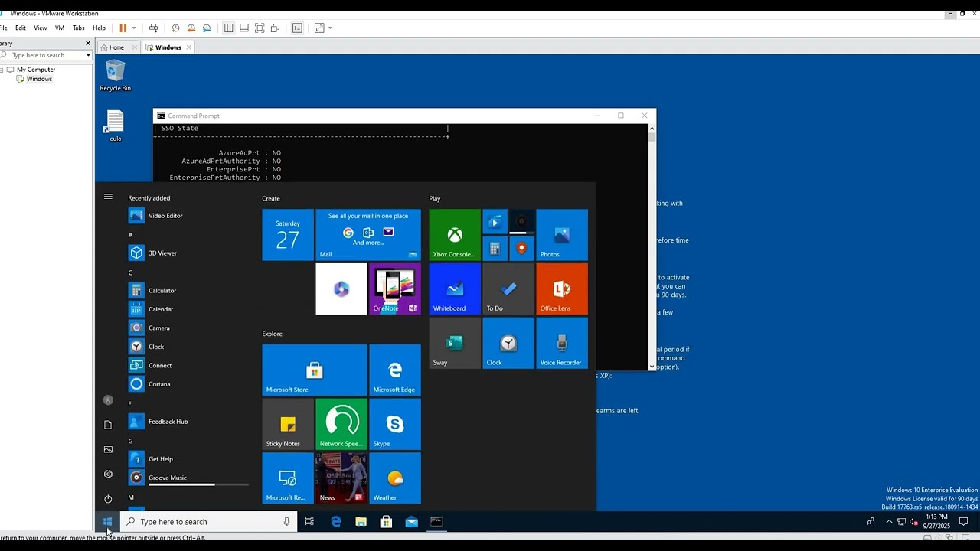980x551 pixels.
Task: Open Start menu Settings gear
Action: point(108,474)
